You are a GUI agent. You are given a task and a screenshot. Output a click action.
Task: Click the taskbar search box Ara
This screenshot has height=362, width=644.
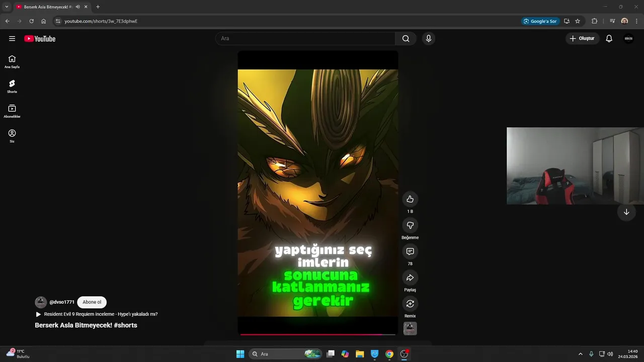point(286,354)
